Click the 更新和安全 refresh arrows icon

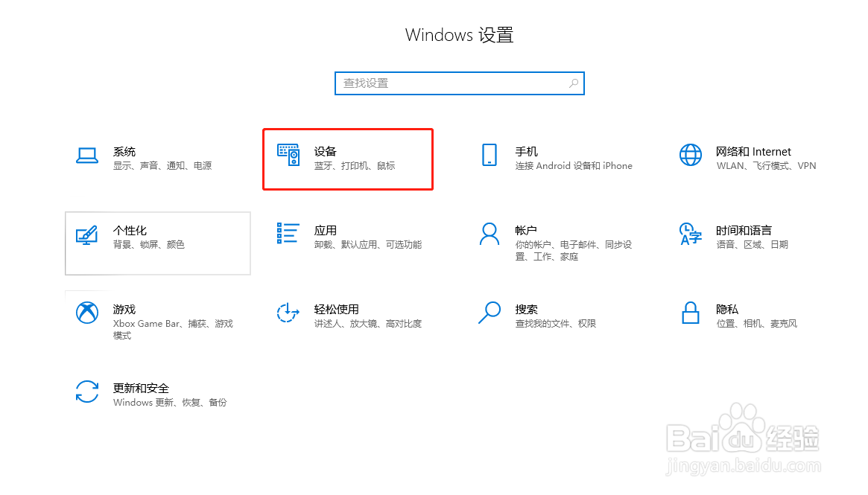(87, 392)
